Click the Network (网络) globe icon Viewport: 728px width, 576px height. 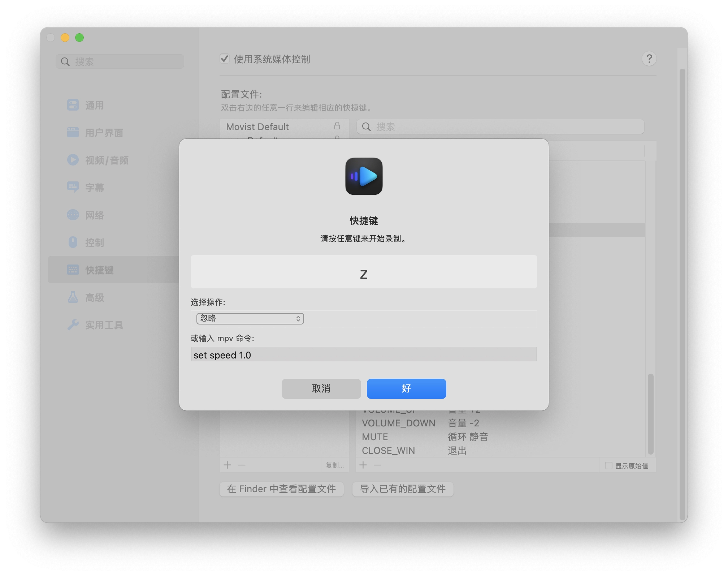click(73, 215)
